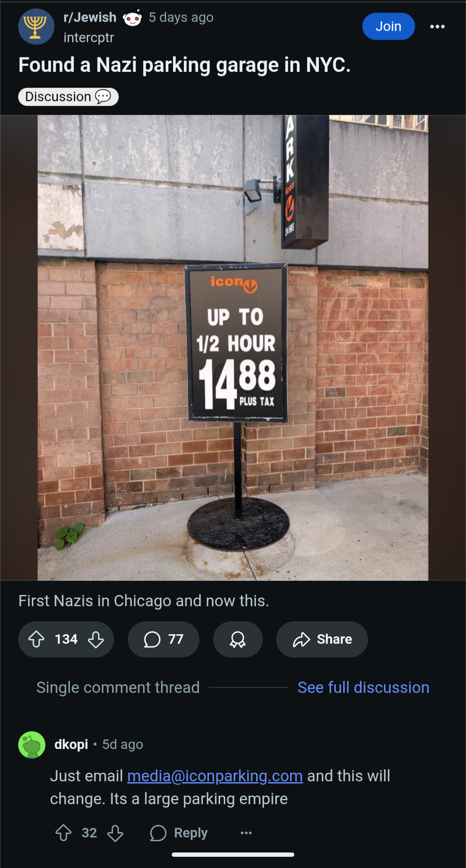Open the post overflow three-dot menu

tap(437, 27)
